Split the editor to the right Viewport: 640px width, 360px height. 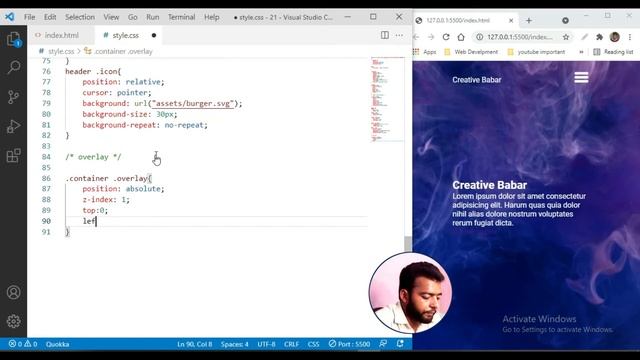(x=384, y=35)
